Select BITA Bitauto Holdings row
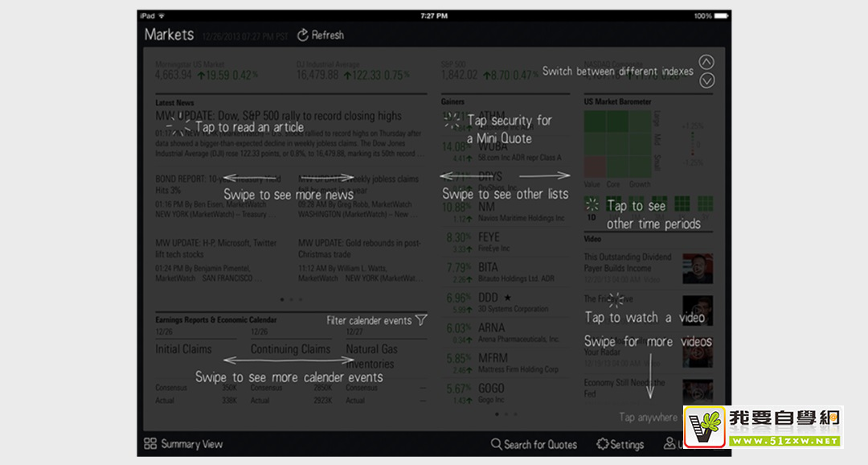The width and height of the screenshot is (868, 465). click(506, 273)
